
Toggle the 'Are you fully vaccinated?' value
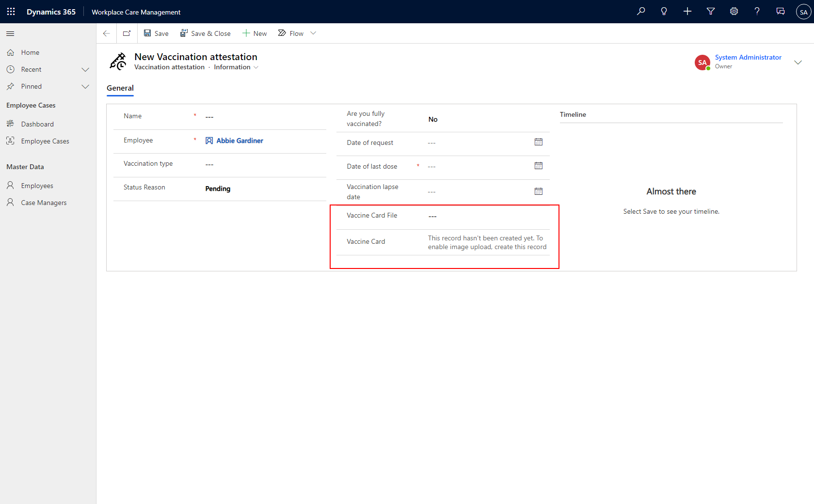pyautogui.click(x=433, y=119)
